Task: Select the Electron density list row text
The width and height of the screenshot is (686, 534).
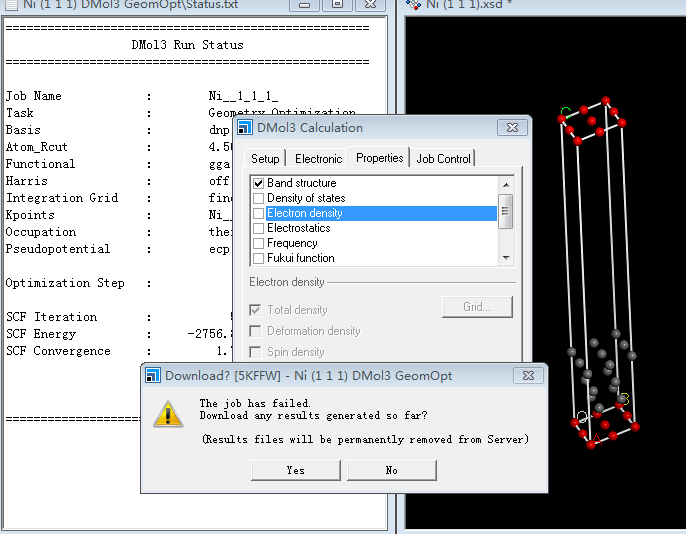Action: pos(305,213)
